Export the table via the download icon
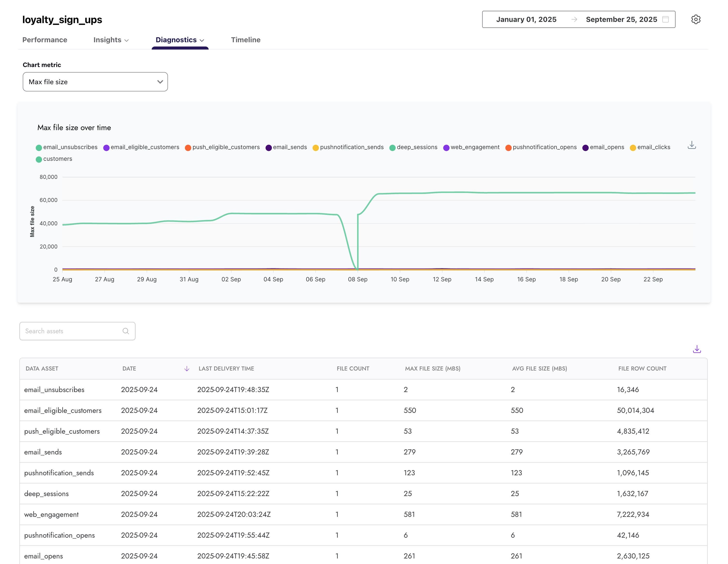728x564 pixels. 697,349
